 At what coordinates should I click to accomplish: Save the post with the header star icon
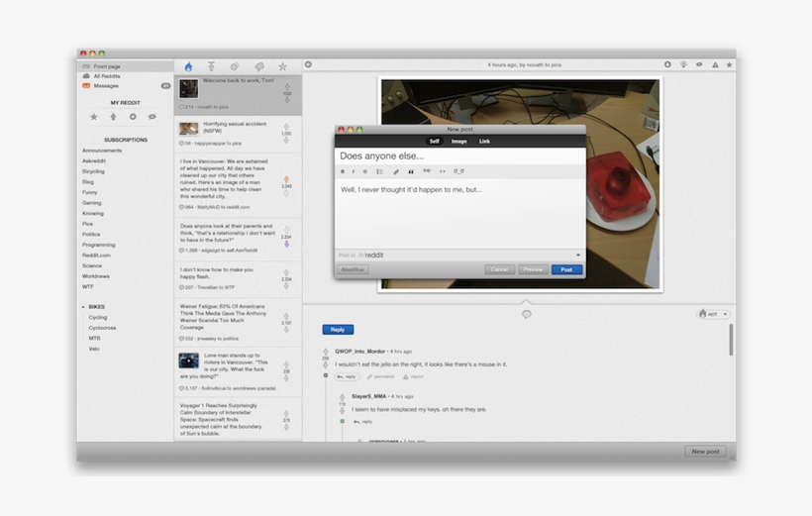click(x=729, y=64)
